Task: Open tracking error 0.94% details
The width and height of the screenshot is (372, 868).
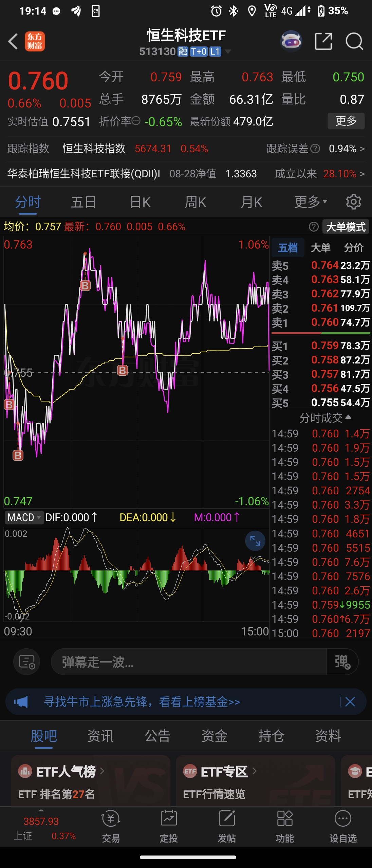Action: pyautogui.click(x=347, y=149)
